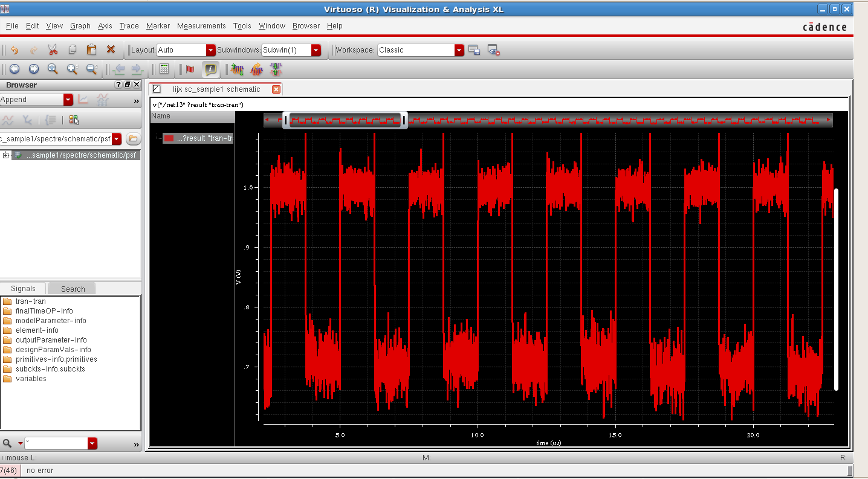Image resolution: width=868 pixels, height=479 pixels.
Task: Click the Zoom In magnifier icon
Action: [73, 69]
